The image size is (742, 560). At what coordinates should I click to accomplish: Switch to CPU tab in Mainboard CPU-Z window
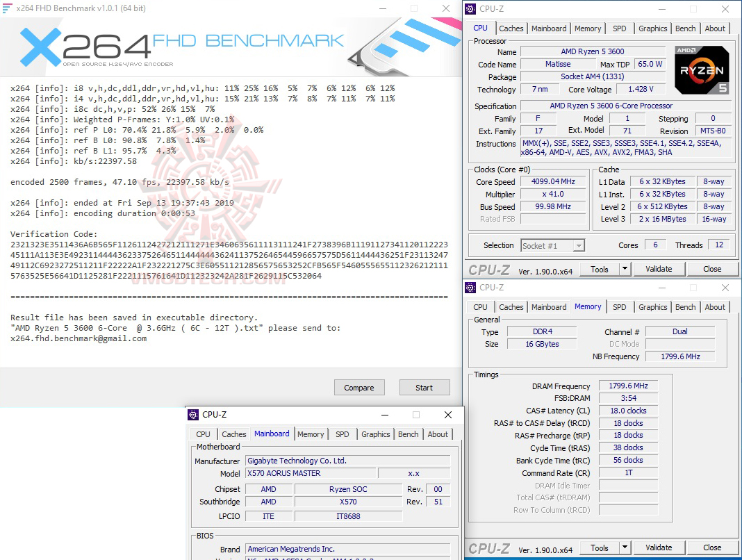pos(203,434)
